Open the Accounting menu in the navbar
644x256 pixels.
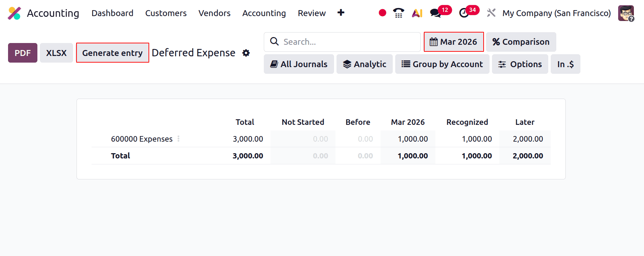point(264,13)
